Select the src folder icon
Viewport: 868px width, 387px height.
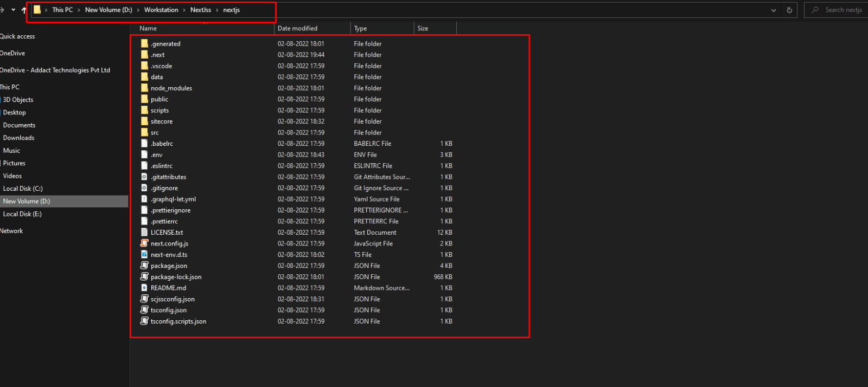144,132
